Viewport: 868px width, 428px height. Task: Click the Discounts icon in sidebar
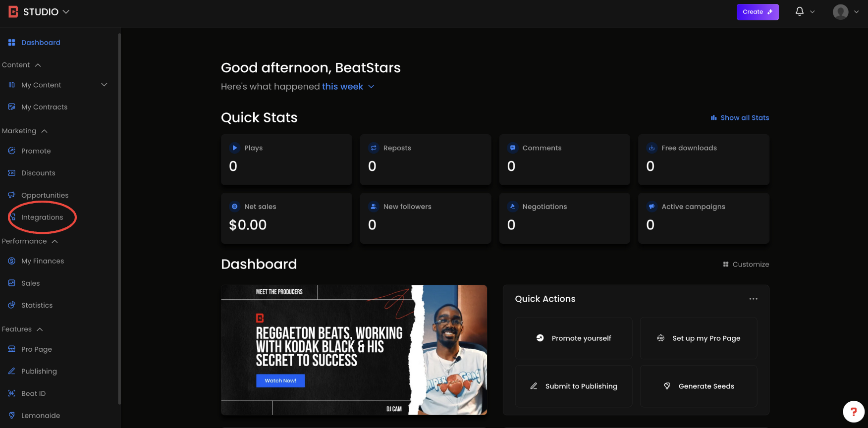coord(12,173)
